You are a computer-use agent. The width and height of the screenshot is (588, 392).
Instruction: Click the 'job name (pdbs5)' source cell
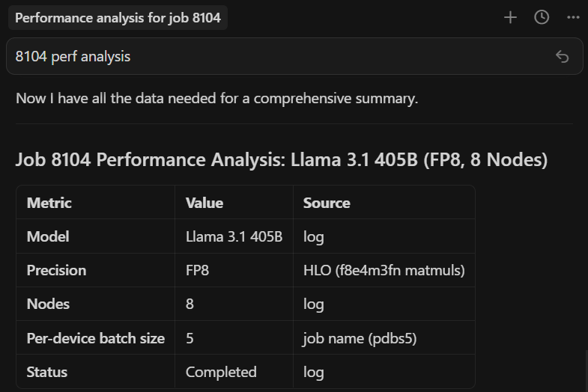360,338
